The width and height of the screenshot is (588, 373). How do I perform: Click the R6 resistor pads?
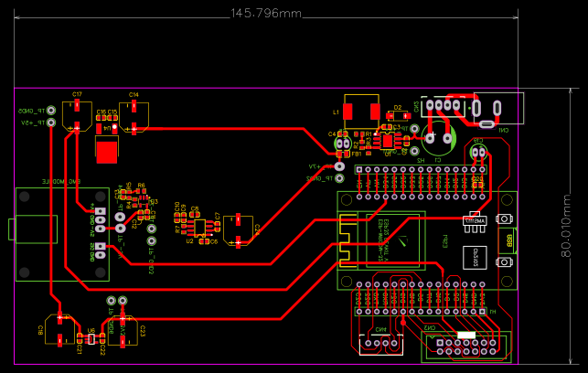click(x=141, y=192)
